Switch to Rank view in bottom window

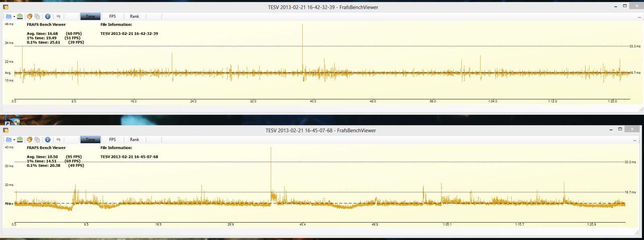(x=135, y=139)
